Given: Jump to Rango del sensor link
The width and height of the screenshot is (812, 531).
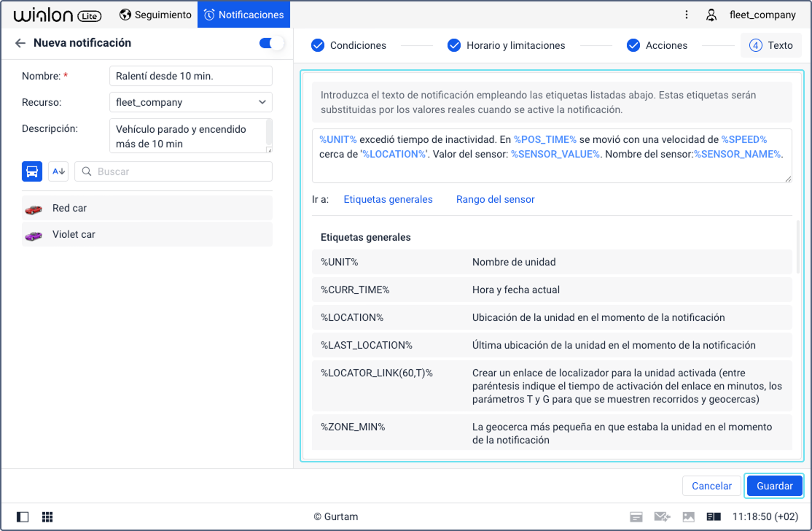Looking at the screenshot, I should point(495,199).
